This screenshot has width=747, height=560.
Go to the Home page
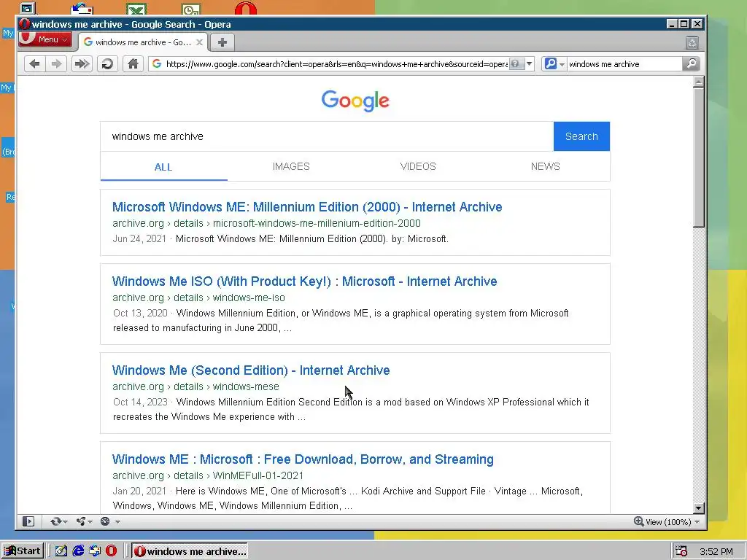(x=133, y=64)
